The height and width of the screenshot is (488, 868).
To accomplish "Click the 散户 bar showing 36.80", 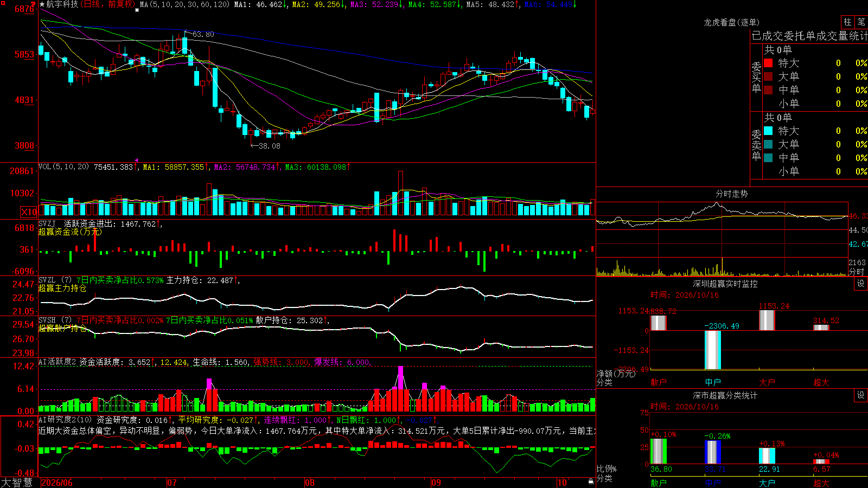I will click(x=659, y=451).
